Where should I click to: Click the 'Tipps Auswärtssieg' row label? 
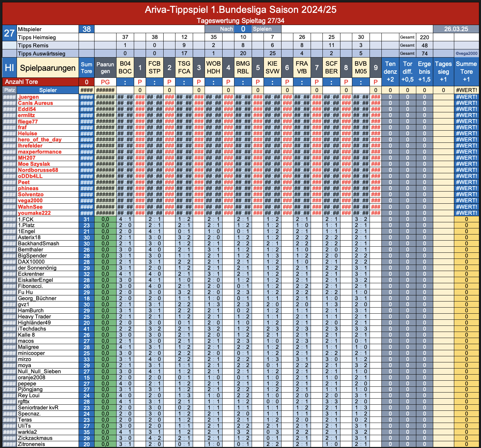pyautogui.click(x=41, y=53)
